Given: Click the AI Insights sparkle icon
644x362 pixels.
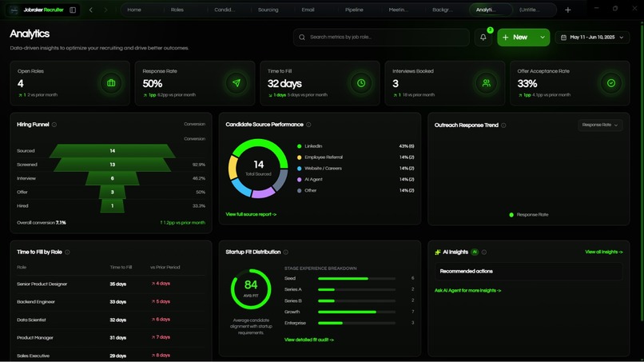Looking at the screenshot, I should 437,253.
